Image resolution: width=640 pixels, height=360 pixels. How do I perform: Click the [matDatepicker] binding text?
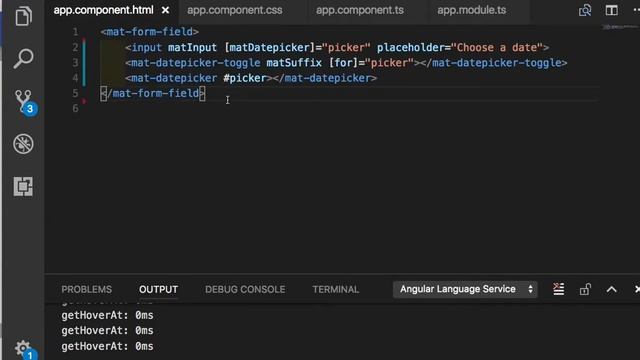269,47
